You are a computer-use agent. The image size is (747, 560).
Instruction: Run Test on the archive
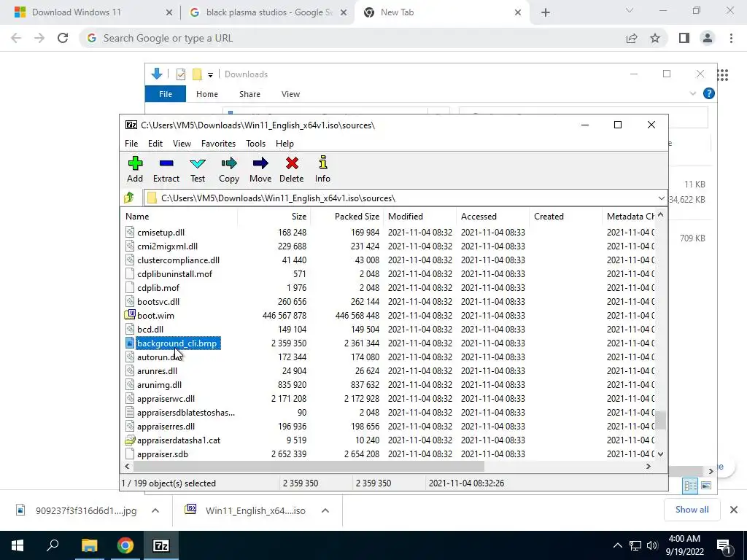point(198,163)
